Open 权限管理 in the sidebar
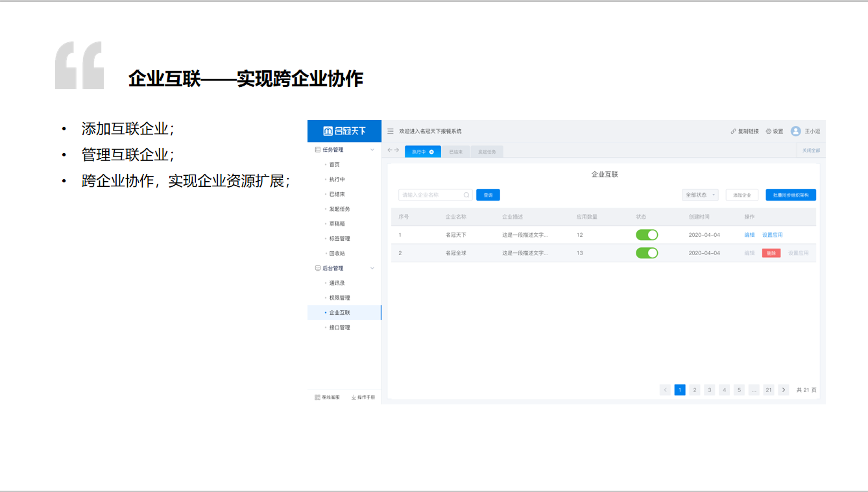The image size is (868, 492). [x=339, y=298]
